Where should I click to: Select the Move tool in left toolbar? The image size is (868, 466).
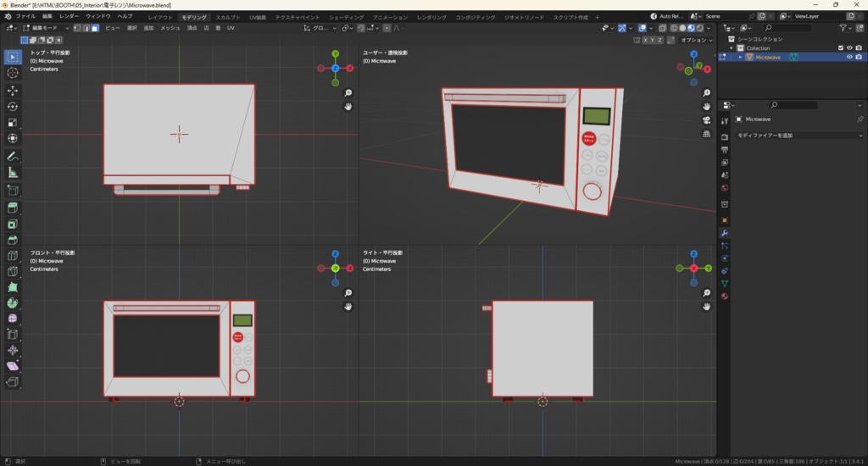pyautogui.click(x=13, y=90)
